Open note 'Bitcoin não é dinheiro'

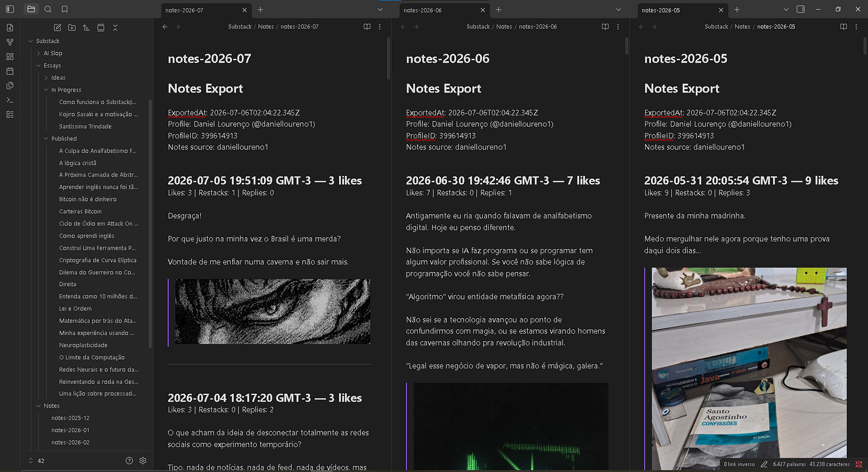coord(88,199)
